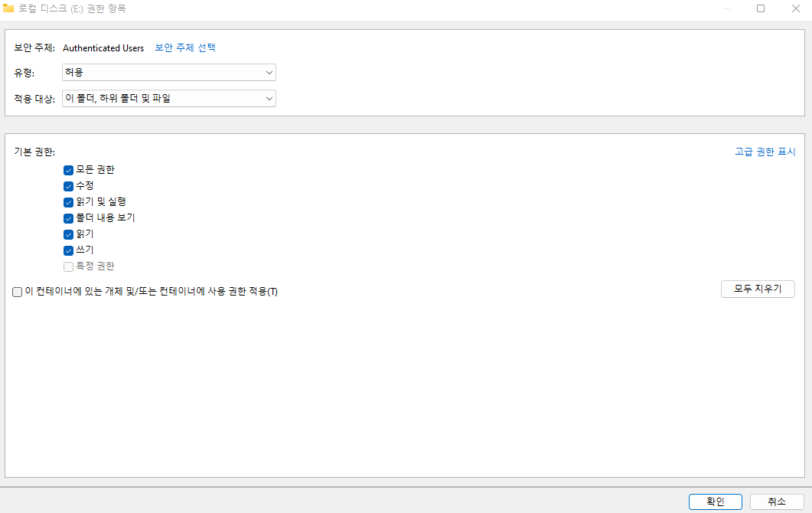Click the 보안 주체 선택 link
812x513 pixels.
tap(185, 47)
